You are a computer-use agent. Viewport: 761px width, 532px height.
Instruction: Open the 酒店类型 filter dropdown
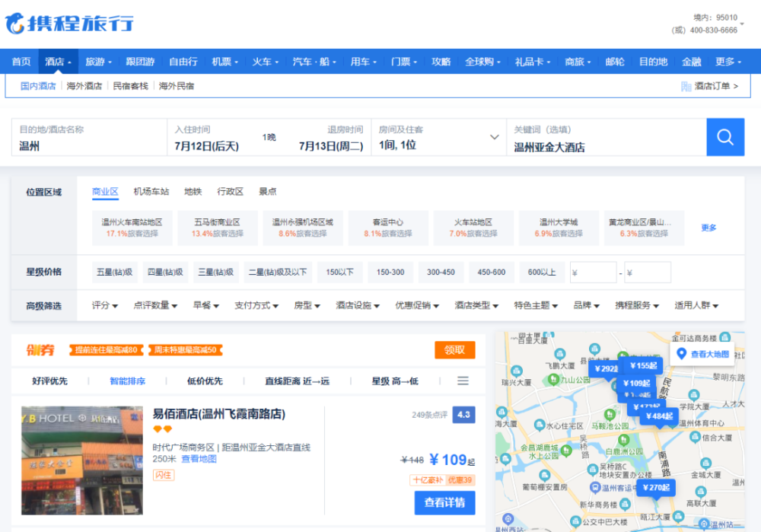[x=476, y=305]
